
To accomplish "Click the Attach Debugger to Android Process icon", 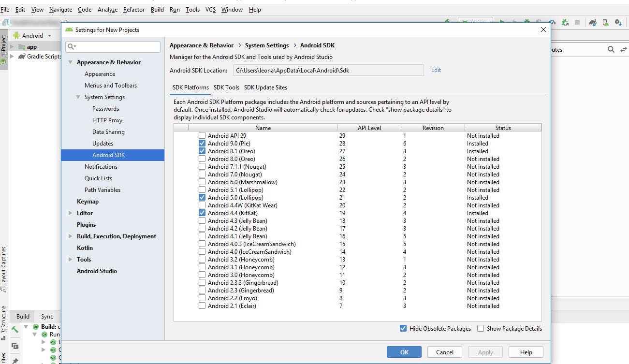I will pos(565,22).
